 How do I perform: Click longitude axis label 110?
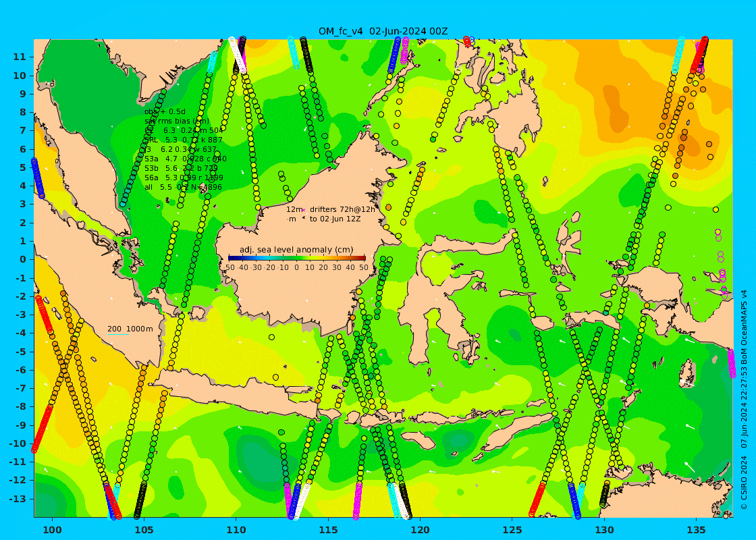coord(236,530)
